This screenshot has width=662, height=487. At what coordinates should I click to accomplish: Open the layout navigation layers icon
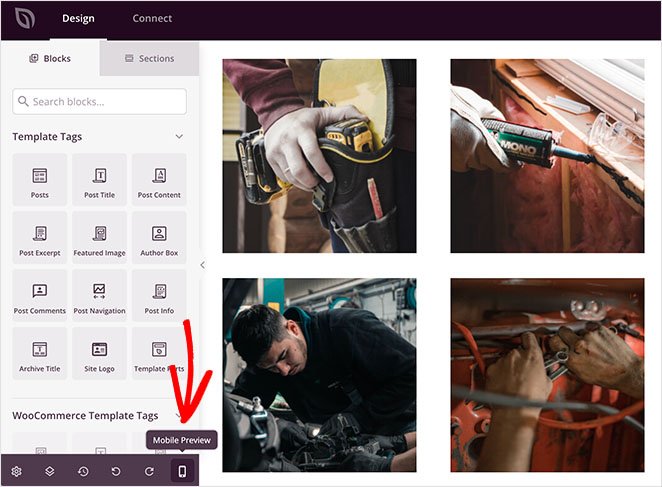pyautogui.click(x=50, y=471)
